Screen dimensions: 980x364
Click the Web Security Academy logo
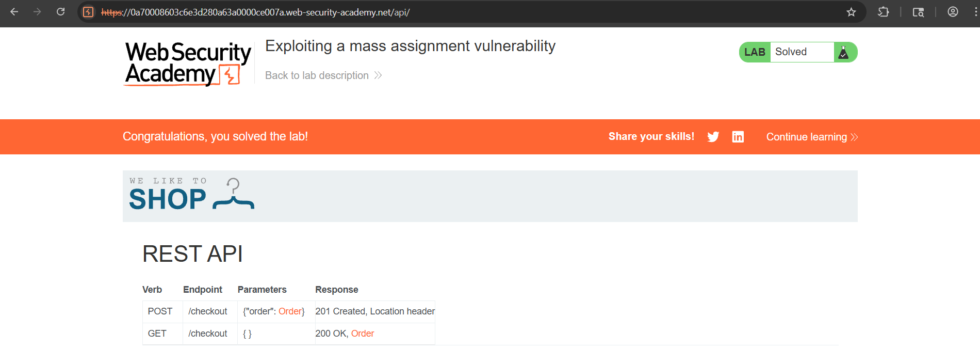[188, 64]
